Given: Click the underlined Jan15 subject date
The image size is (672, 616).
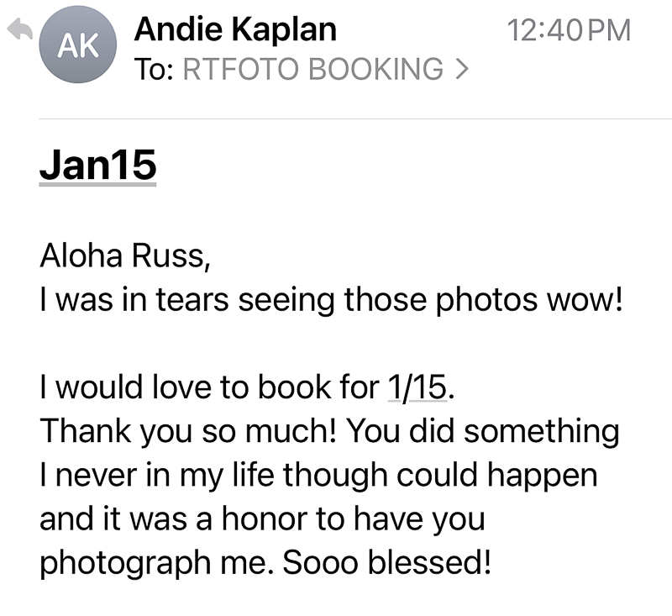Looking at the screenshot, I should pyautogui.click(x=97, y=166).
